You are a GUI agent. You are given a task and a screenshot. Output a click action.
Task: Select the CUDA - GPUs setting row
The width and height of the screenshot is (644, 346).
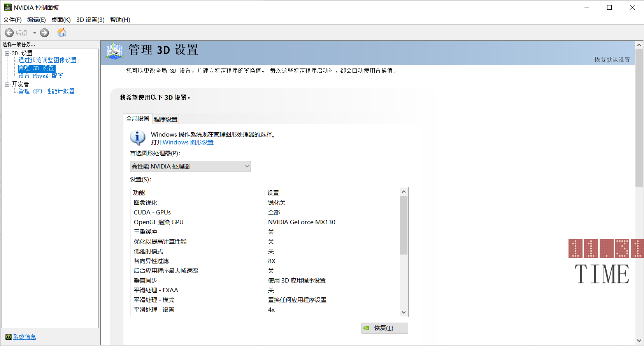tap(265, 213)
